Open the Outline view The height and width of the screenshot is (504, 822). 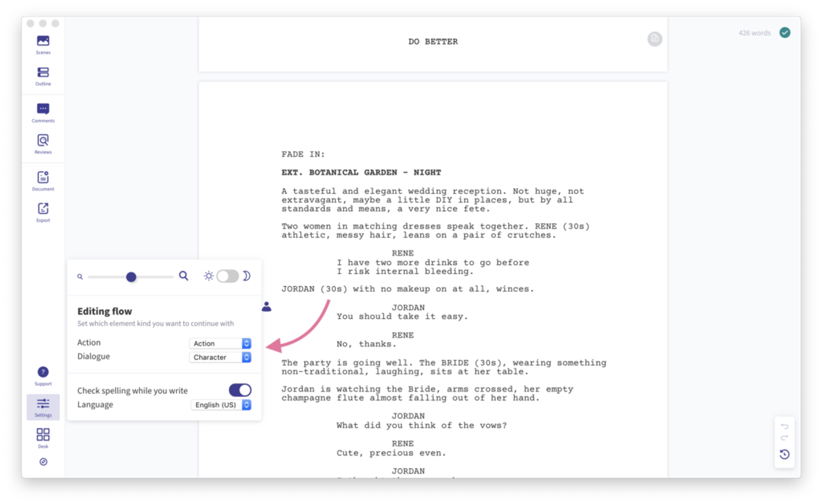43,76
